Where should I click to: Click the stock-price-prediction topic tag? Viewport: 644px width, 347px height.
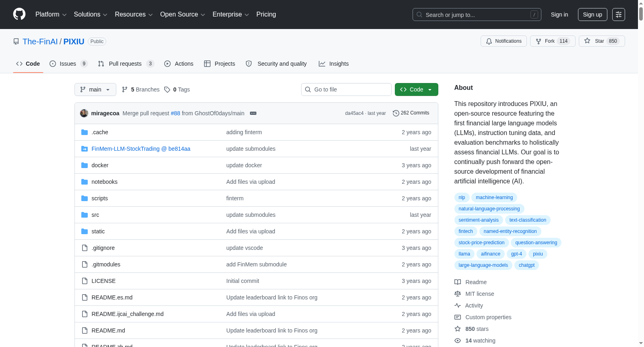click(481, 243)
